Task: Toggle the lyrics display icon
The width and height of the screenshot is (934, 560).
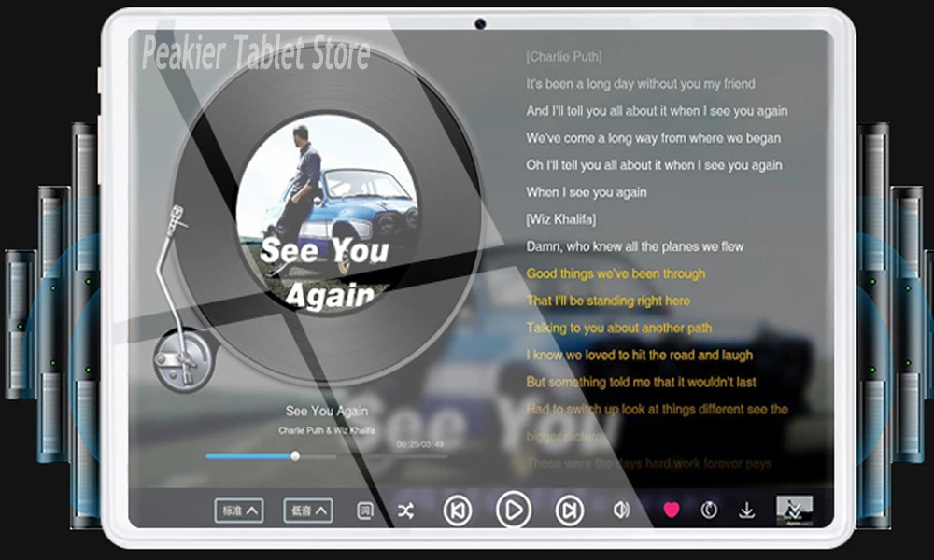Action: coord(365,511)
